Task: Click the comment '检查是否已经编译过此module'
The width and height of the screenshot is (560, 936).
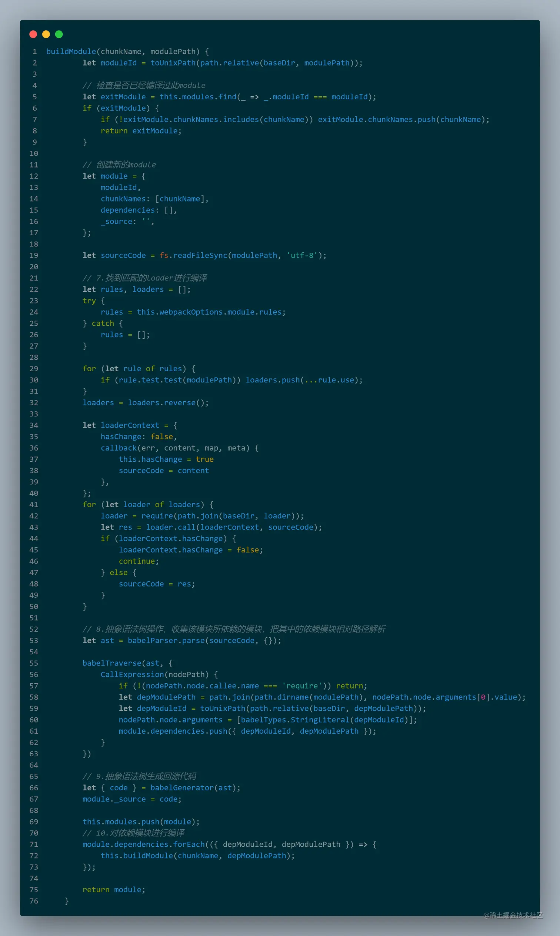Action: point(144,85)
